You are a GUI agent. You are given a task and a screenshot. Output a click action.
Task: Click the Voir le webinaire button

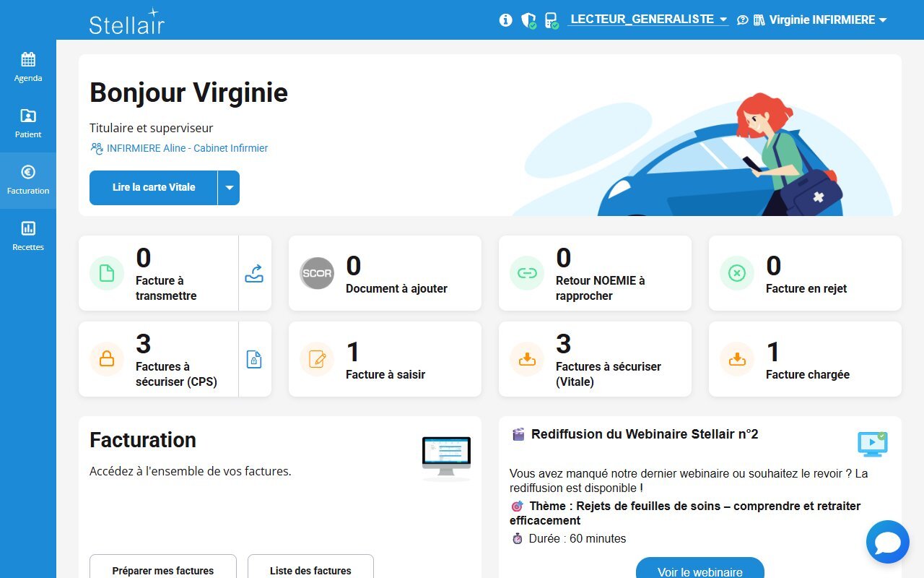(699, 571)
